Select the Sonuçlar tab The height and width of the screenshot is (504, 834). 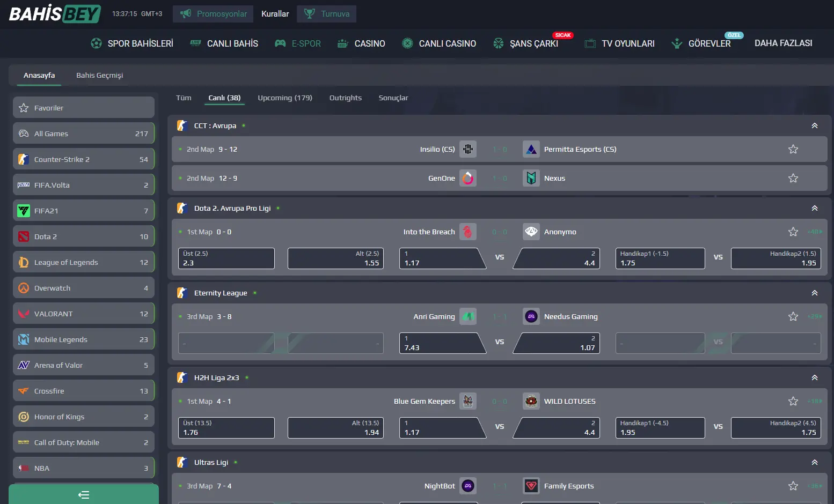pos(393,98)
